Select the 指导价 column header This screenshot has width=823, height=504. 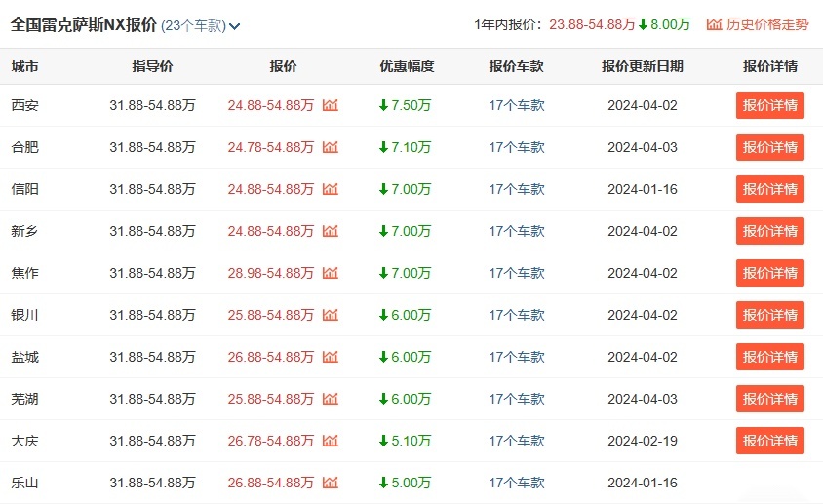(x=152, y=66)
